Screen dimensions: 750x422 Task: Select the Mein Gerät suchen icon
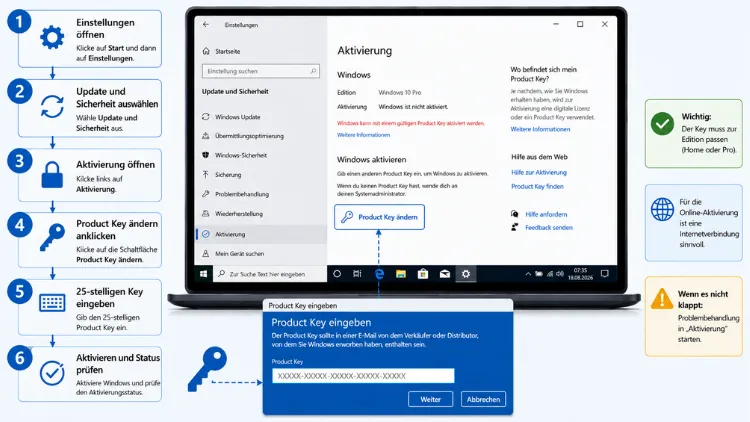[206, 254]
